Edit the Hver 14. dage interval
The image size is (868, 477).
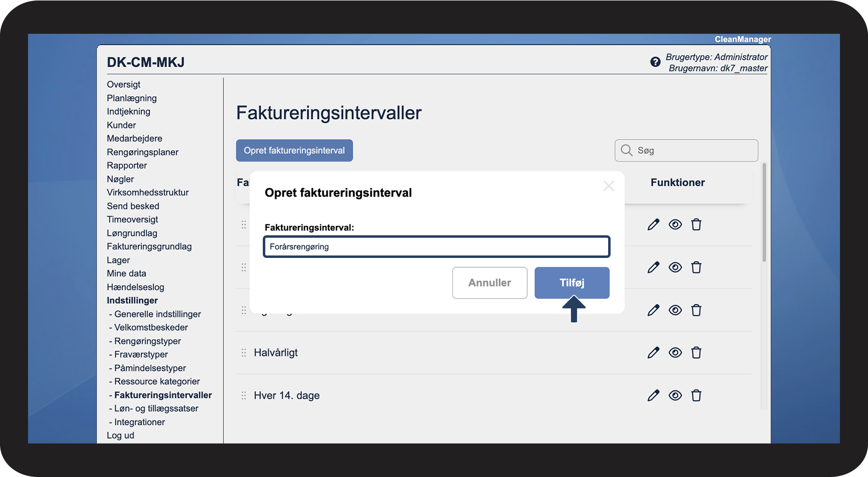(653, 395)
